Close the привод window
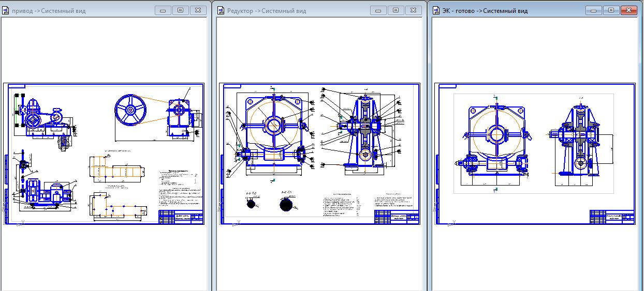644x291 pixels. click(198, 10)
